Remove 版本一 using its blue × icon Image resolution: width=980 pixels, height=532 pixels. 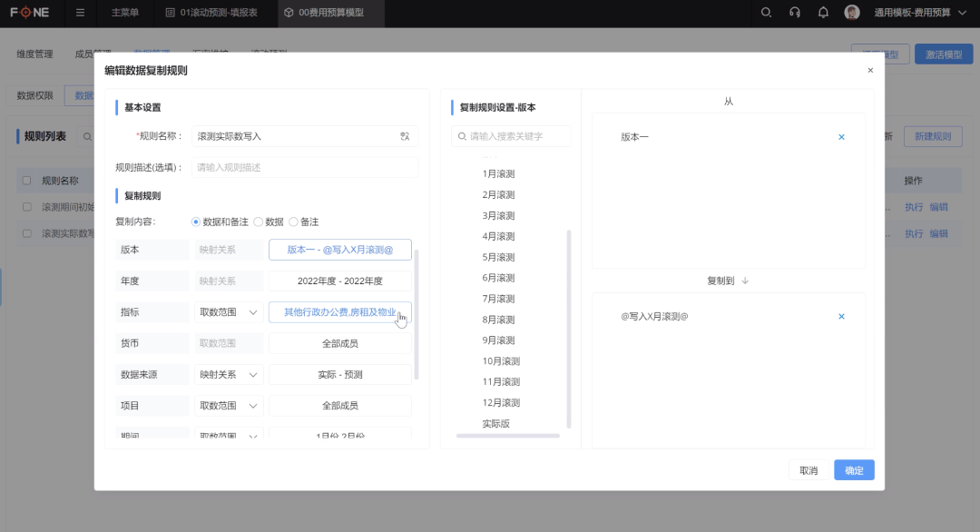(x=841, y=137)
